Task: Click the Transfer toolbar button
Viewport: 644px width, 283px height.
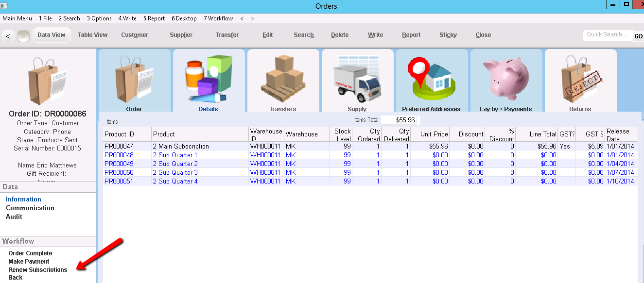Action: [x=227, y=35]
